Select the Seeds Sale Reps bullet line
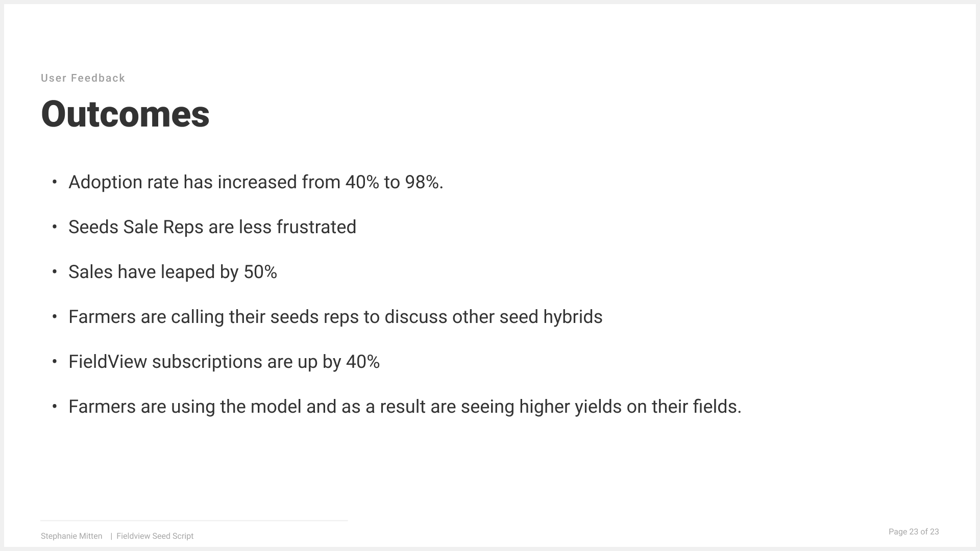 [212, 227]
